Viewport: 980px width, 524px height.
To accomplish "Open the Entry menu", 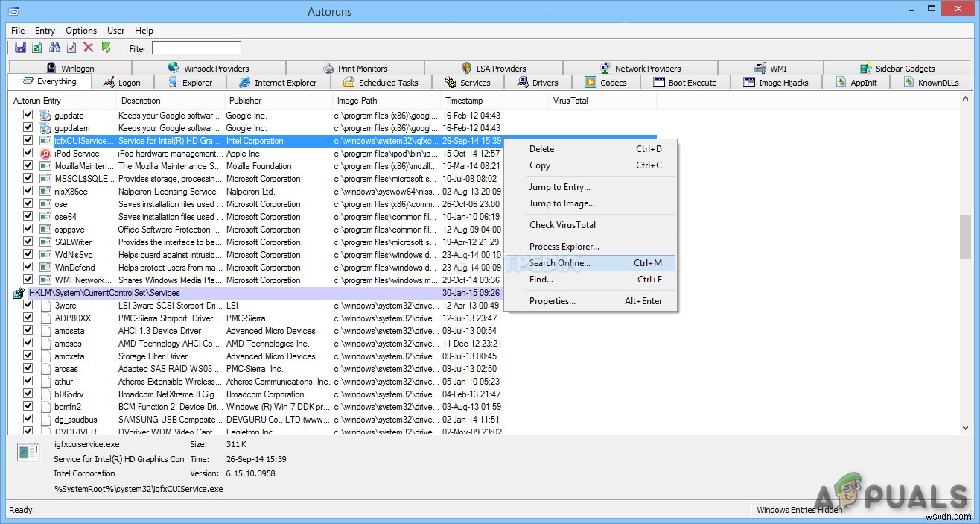I will (44, 30).
